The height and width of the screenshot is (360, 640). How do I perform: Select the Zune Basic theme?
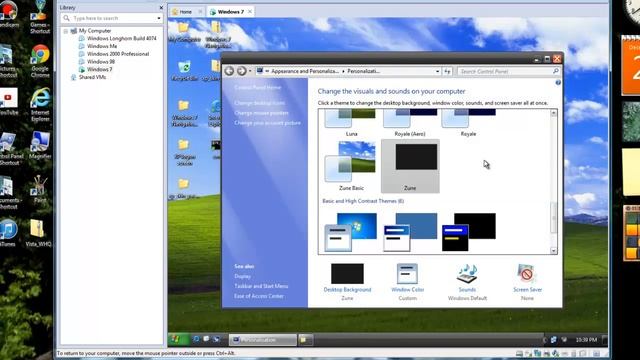(x=351, y=166)
